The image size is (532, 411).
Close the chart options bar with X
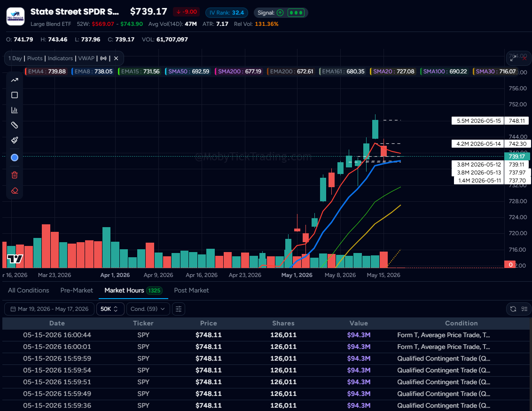(x=116, y=58)
